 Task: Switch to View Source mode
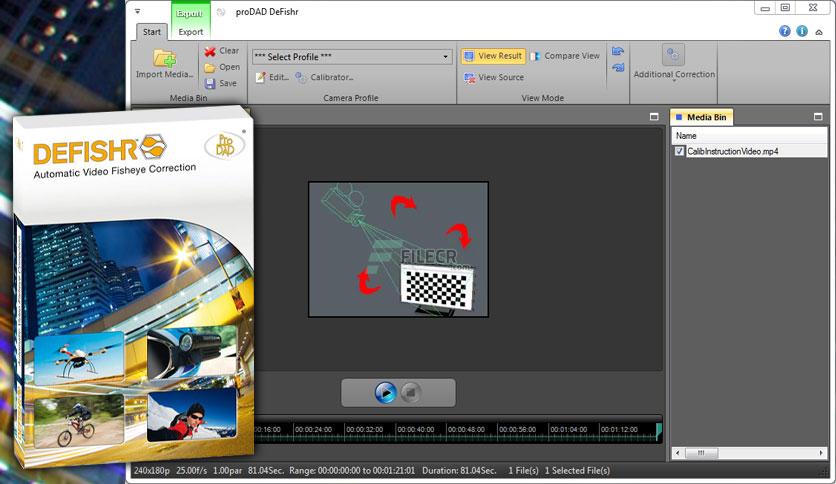point(494,78)
